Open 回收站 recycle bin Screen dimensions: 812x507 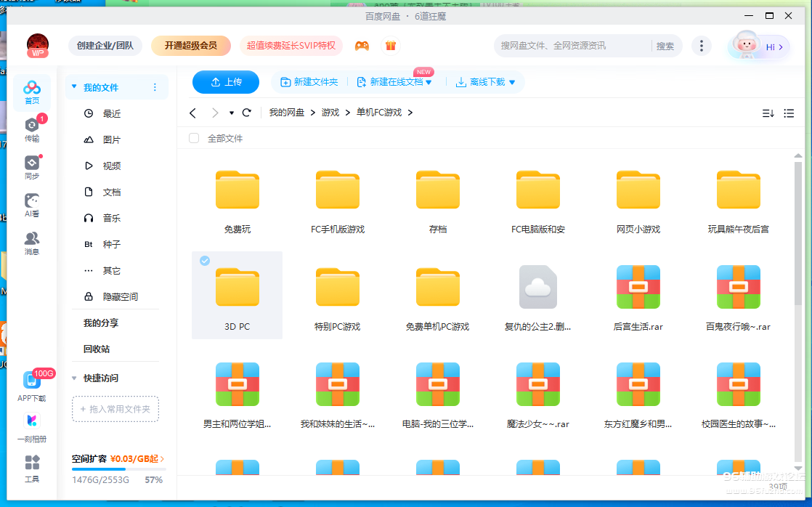(x=97, y=349)
